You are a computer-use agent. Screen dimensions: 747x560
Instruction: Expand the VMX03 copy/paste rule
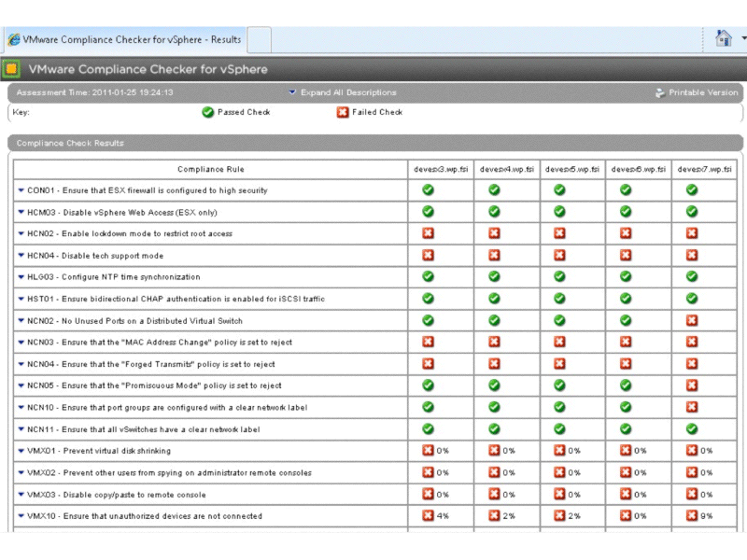(21, 495)
